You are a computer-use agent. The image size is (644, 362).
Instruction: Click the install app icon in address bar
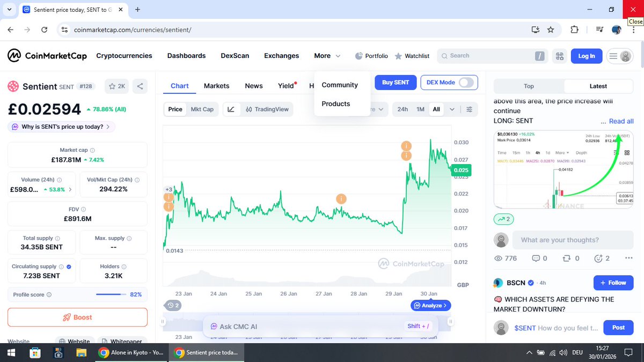pyautogui.click(x=535, y=29)
